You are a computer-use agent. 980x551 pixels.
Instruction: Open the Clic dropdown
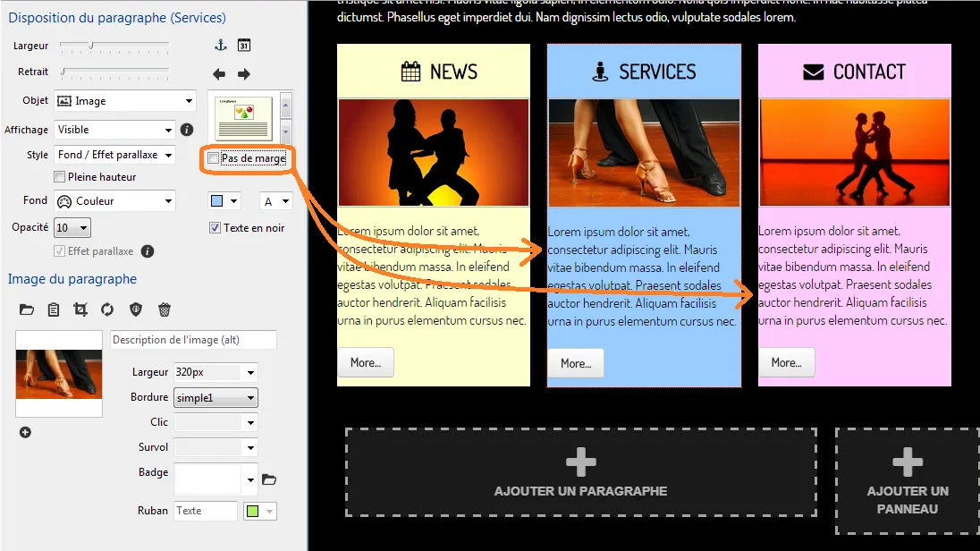[215, 423]
